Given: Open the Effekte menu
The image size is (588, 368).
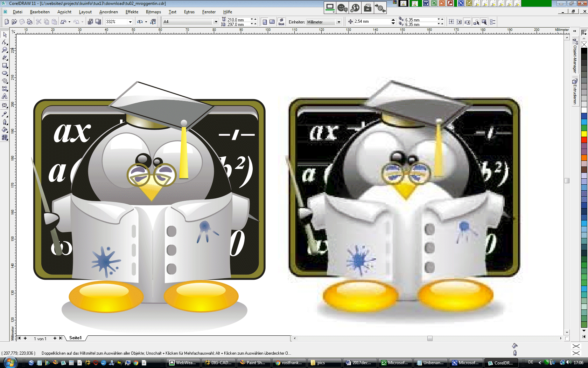Looking at the screenshot, I should coord(132,12).
